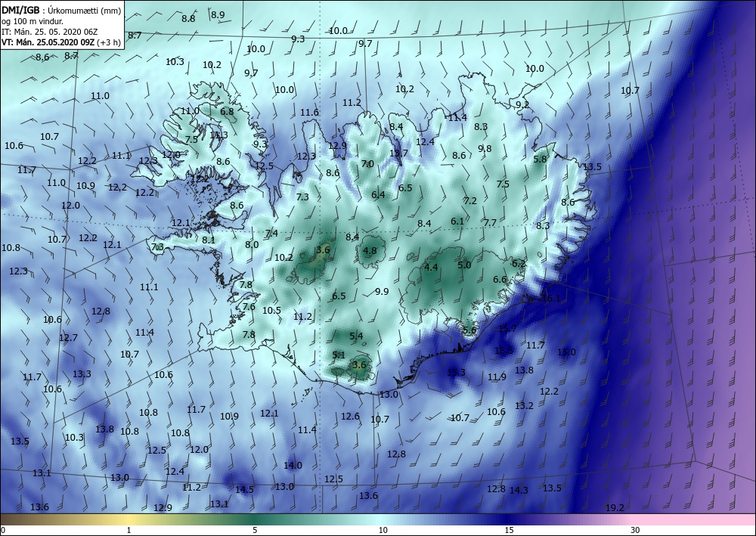Click the 8.0 value in west Iceland
Viewport: 756px width, 536px height.
pos(252,245)
